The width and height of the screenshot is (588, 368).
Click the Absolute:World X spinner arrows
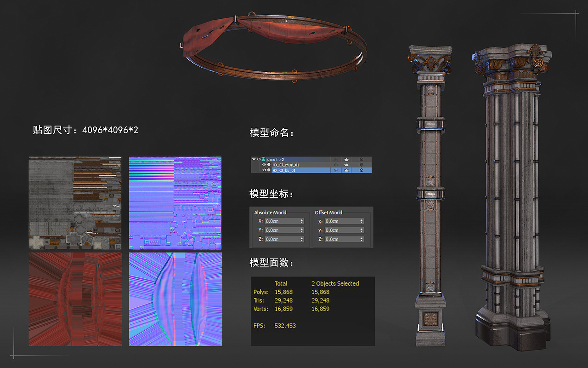[x=302, y=221]
